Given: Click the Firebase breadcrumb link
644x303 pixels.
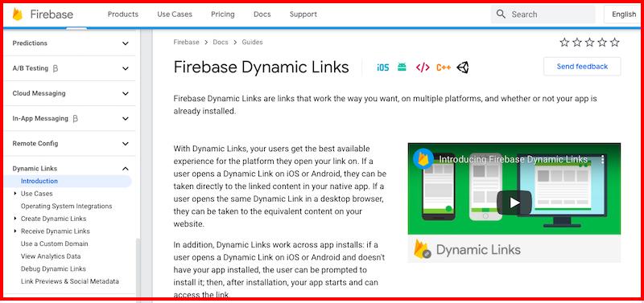Looking at the screenshot, I should click(x=186, y=43).
